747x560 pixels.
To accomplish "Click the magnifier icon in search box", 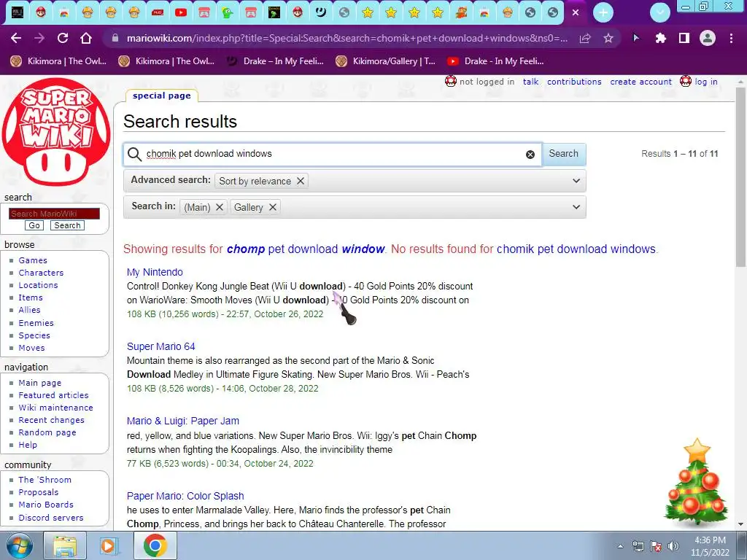I will click(x=134, y=154).
